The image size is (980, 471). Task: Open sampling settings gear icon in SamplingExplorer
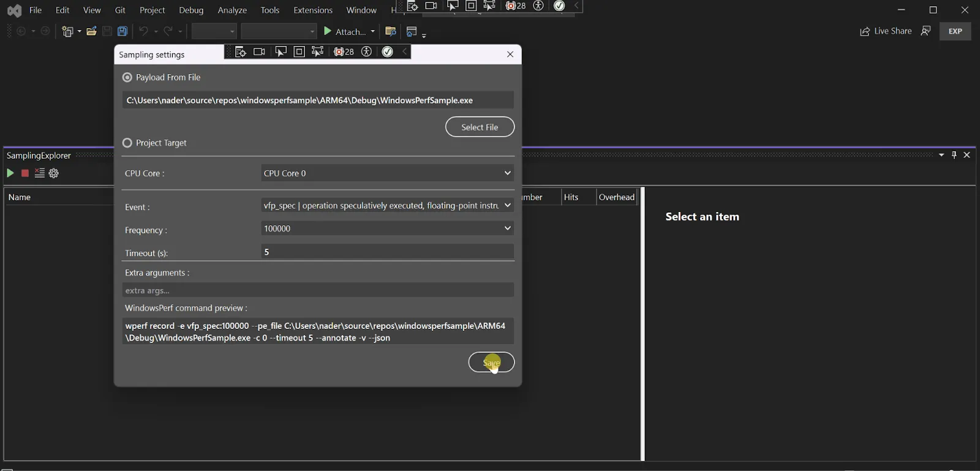[x=54, y=173]
